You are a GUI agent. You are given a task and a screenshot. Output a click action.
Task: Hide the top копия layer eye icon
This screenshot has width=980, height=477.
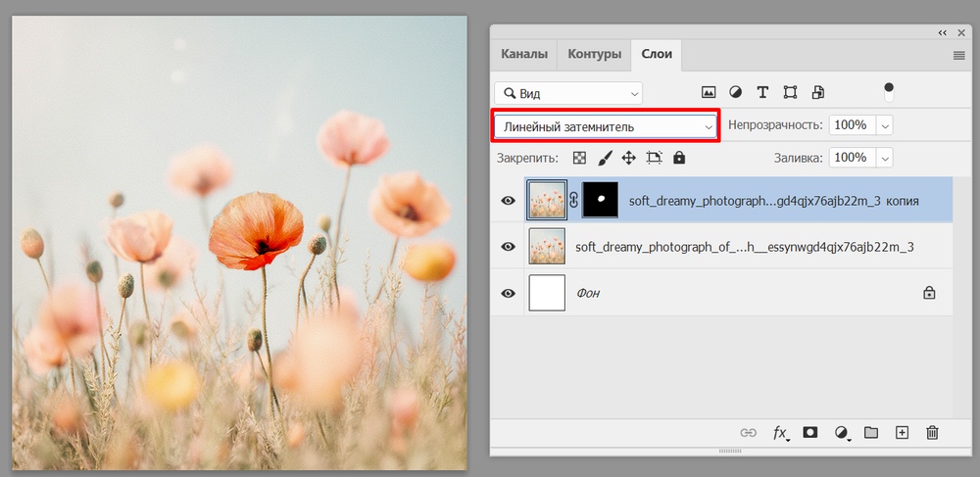[508, 201]
